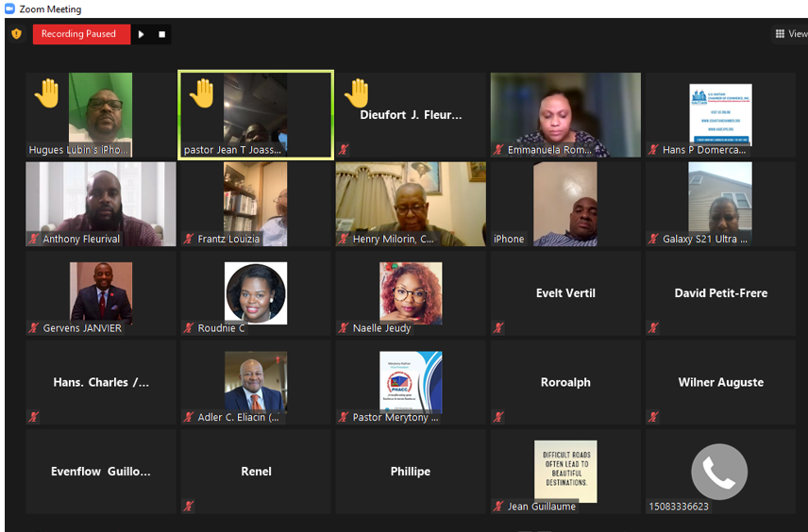Resume recording with the play button
The width and height of the screenshot is (808, 532).
(142, 35)
